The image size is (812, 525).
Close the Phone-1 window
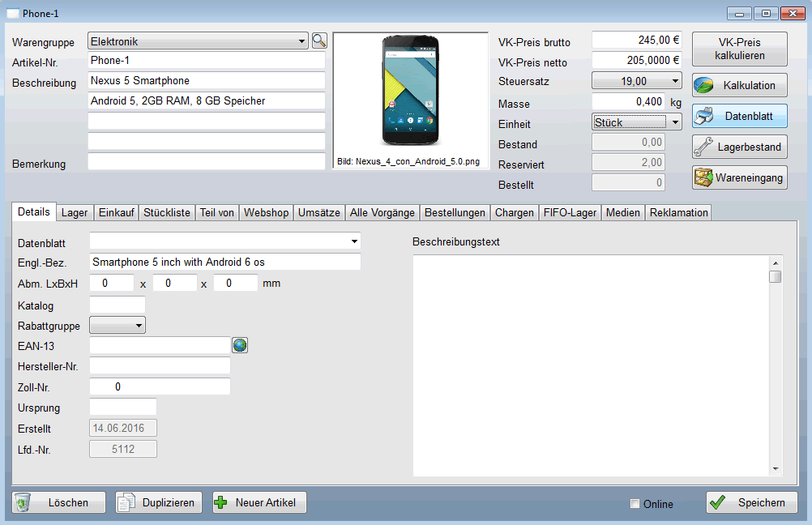click(793, 14)
